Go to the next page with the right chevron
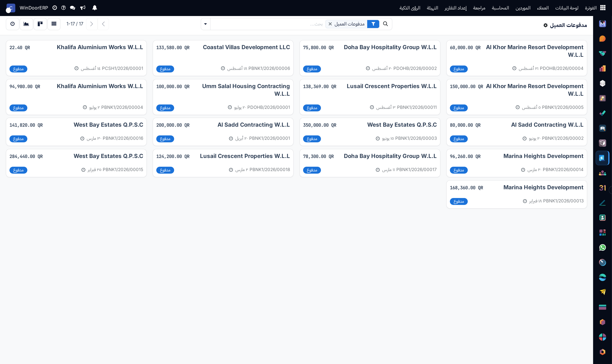The width and height of the screenshot is (612, 364). click(x=92, y=24)
